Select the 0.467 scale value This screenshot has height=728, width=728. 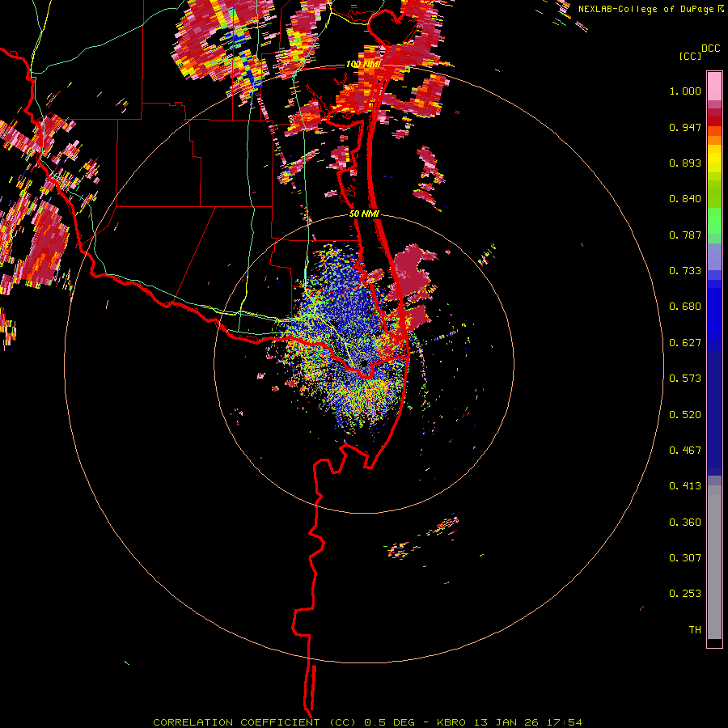685,451
